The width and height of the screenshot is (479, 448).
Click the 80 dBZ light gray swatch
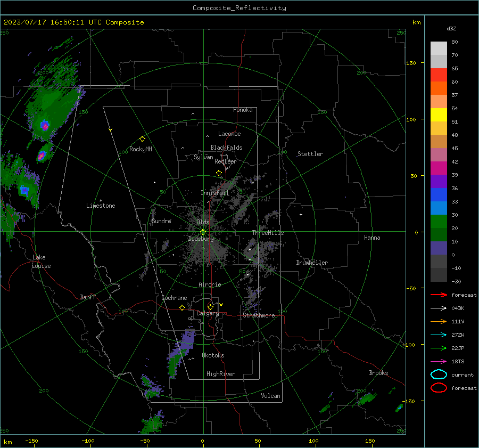[439, 48]
